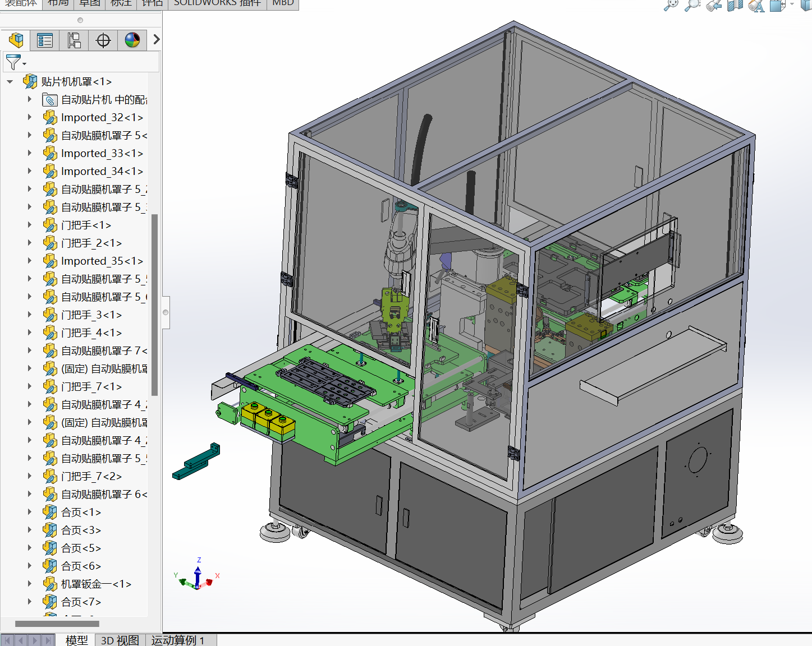Image resolution: width=812 pixels, height=646 pixels.
Task: Expand the 门把手<1> tree node
Action: click(x=30, y=225)
